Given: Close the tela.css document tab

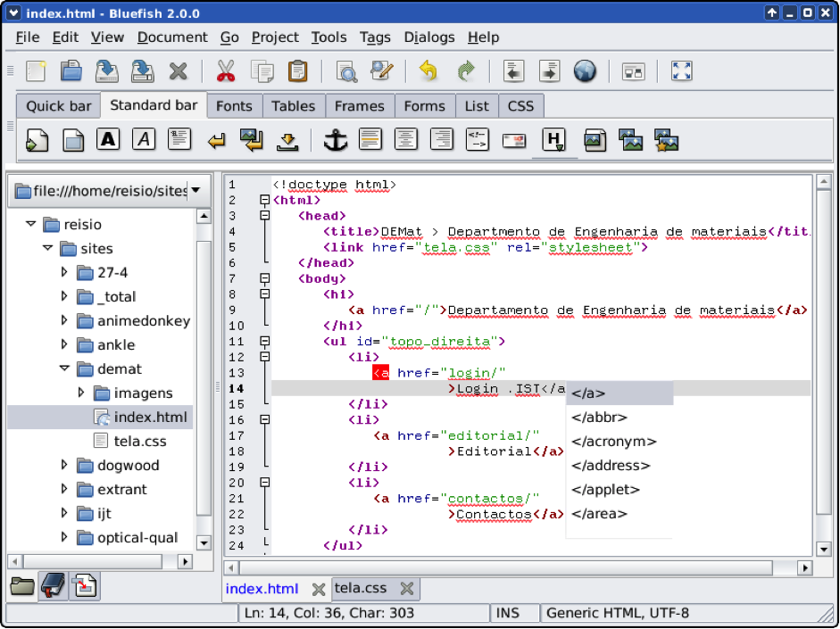Looking at the screenshot, I should pyautogui.click(x=407, y=589).
